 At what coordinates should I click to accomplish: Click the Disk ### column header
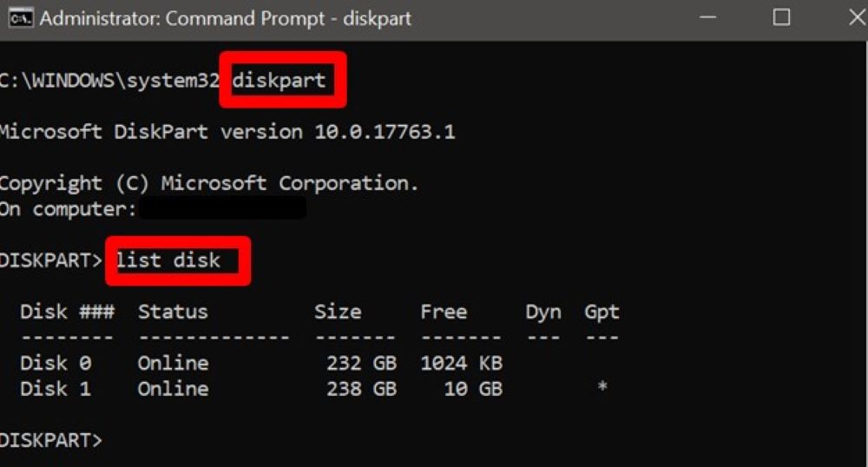pos(67,312)
